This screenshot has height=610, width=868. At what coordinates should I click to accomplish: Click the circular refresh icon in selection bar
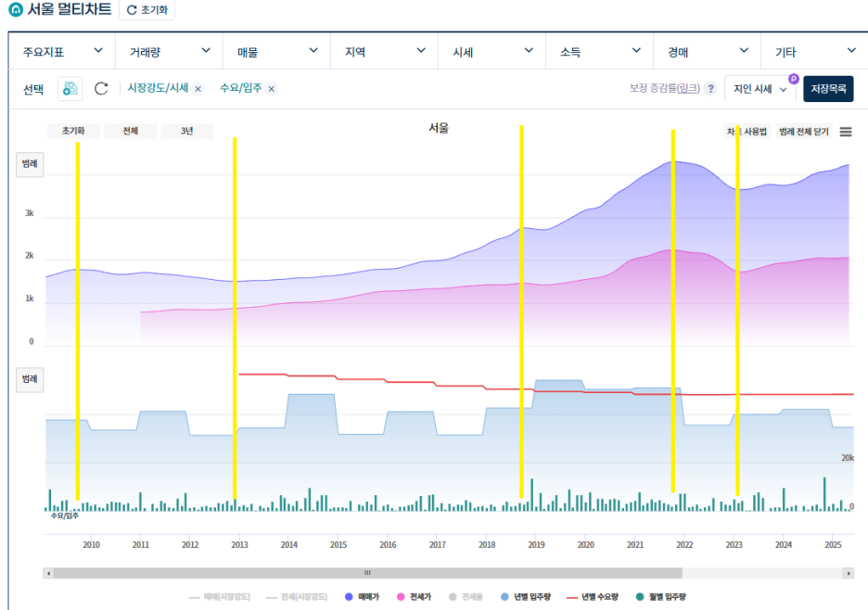click(x=101, y=89)
